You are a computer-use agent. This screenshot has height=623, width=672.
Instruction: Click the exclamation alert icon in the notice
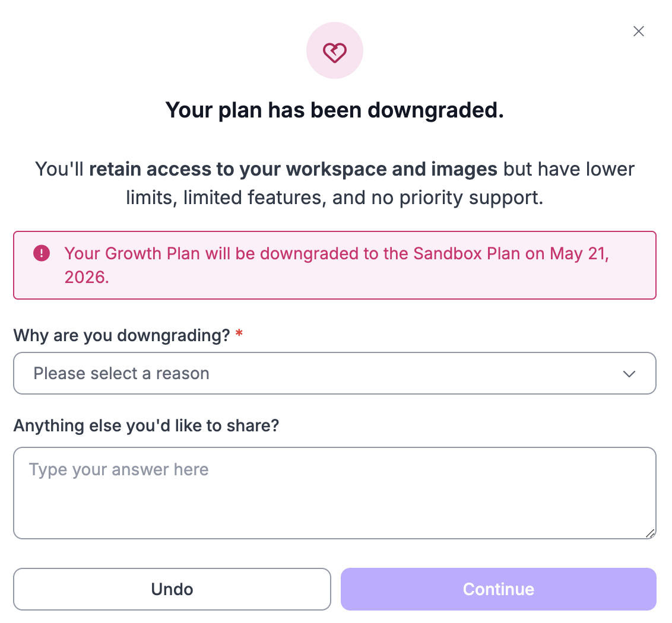(42, 254)
